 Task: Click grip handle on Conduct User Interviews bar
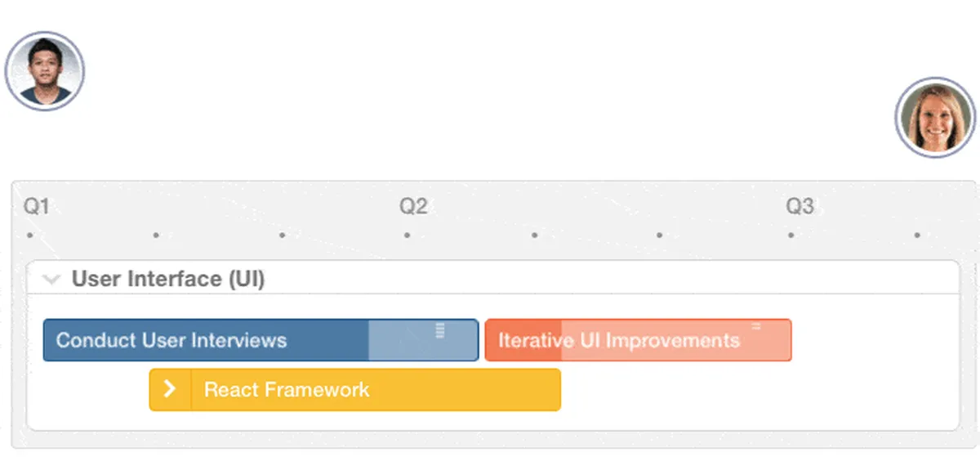[439, 330]
